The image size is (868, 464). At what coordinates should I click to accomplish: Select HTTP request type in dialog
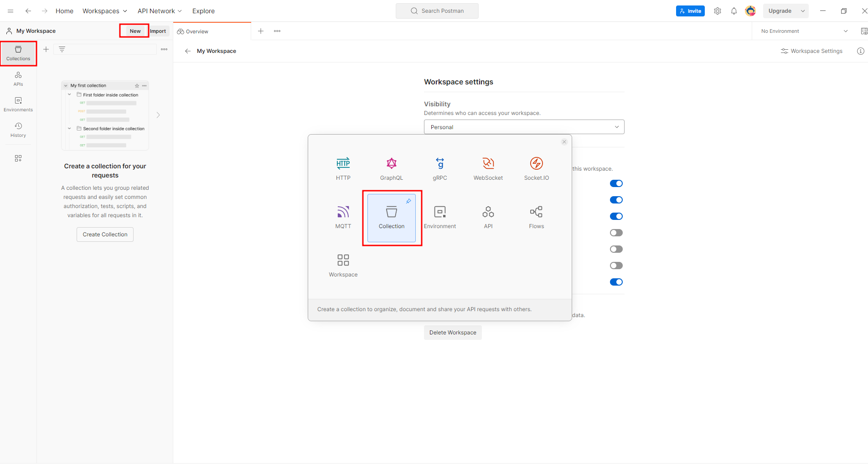343,169
